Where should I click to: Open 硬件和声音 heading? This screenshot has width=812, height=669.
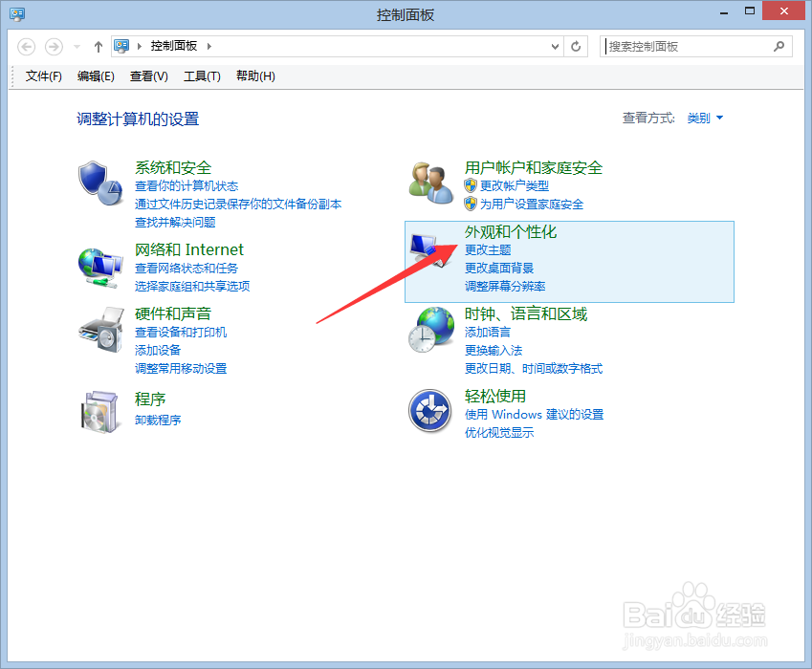pyautogui.click(x=173, y=313)
